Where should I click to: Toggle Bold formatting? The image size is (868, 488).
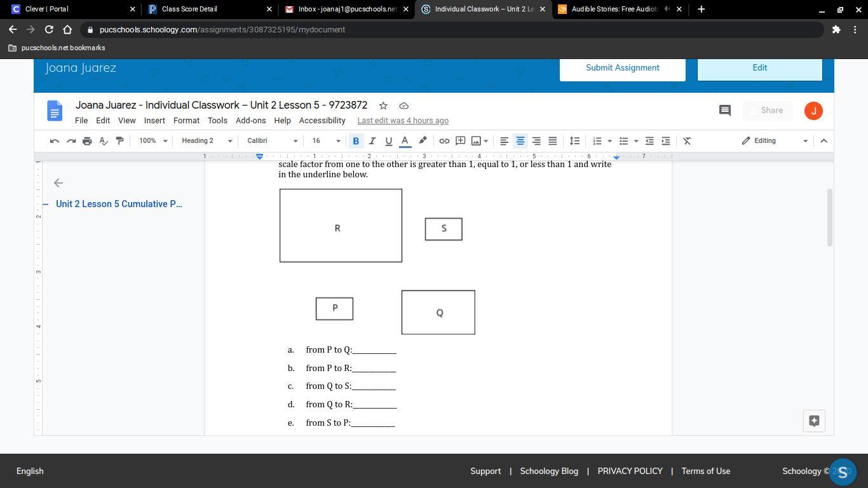(356, 141)
